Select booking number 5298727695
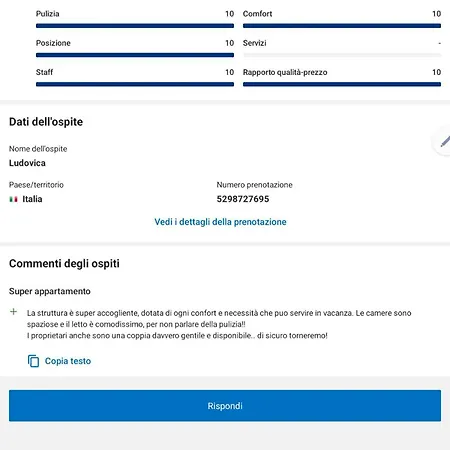Screen dimensions: 450x450 point(243,199)
